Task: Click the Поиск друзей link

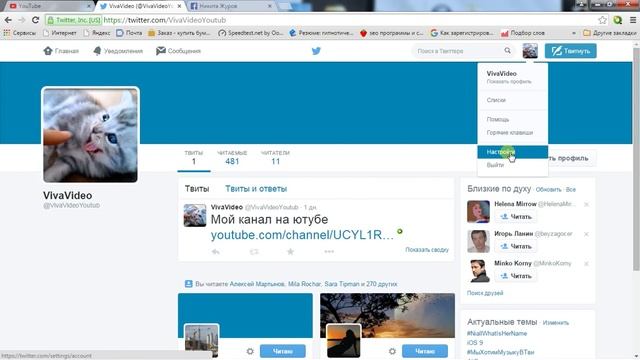Action: pyautogui.click(x=485, y=293)
